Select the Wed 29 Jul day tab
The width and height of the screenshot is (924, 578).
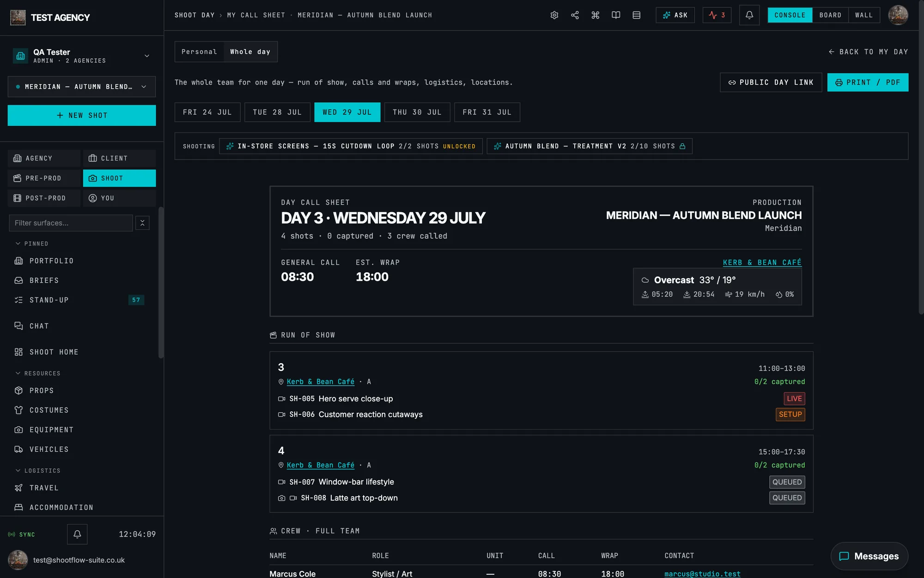click(x=347, y=112)
